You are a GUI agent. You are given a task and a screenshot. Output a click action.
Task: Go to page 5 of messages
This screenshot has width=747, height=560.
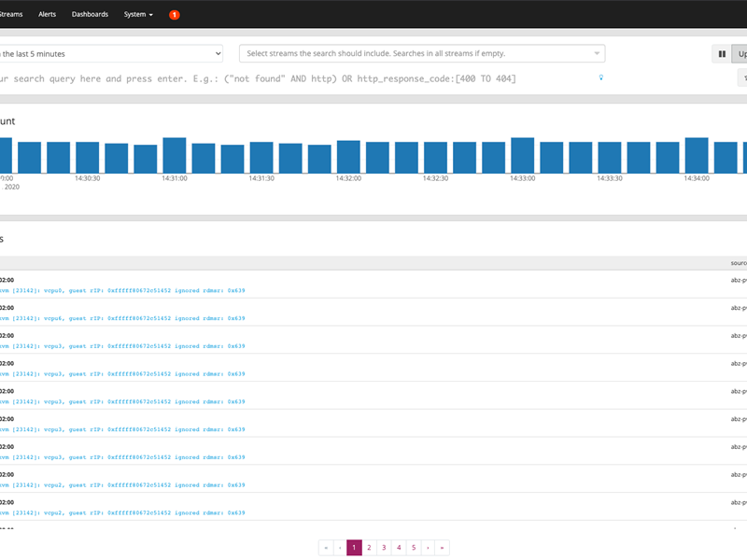click(413, 548)
